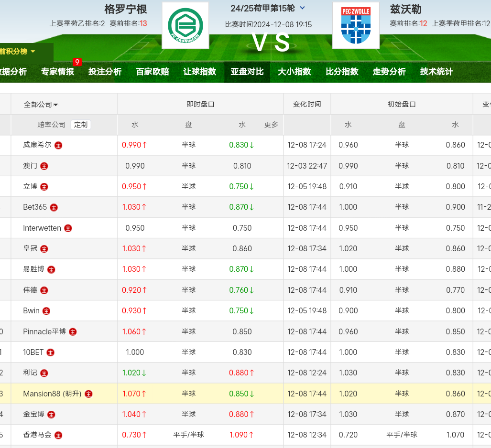Click the 兹沃勒 team name

(x=406, y=9)
